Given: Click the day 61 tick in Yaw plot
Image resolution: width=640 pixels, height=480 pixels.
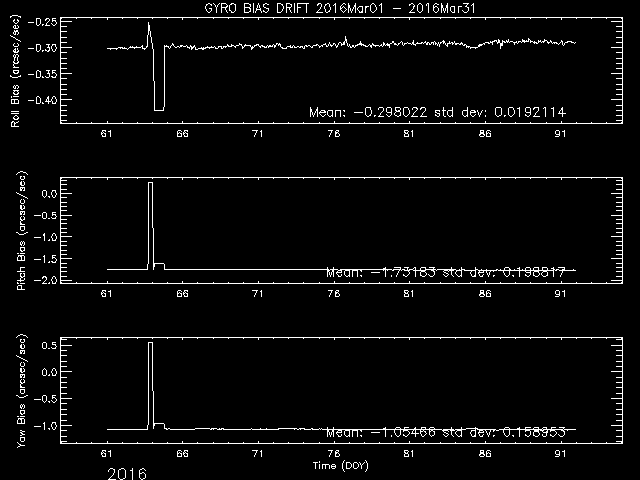Looking at the screenshot, I should click(107, 453).
